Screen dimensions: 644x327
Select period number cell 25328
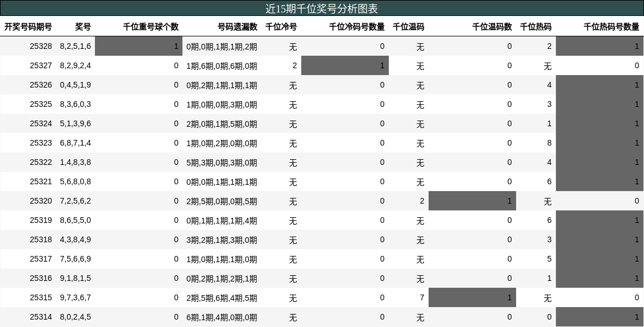coord(41,47)
